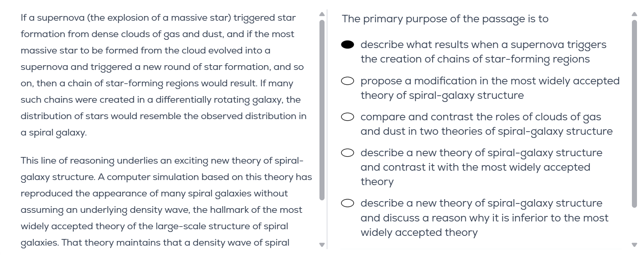
Task: Click passage scrollbar track below the thumb
Action: (322, 223)
